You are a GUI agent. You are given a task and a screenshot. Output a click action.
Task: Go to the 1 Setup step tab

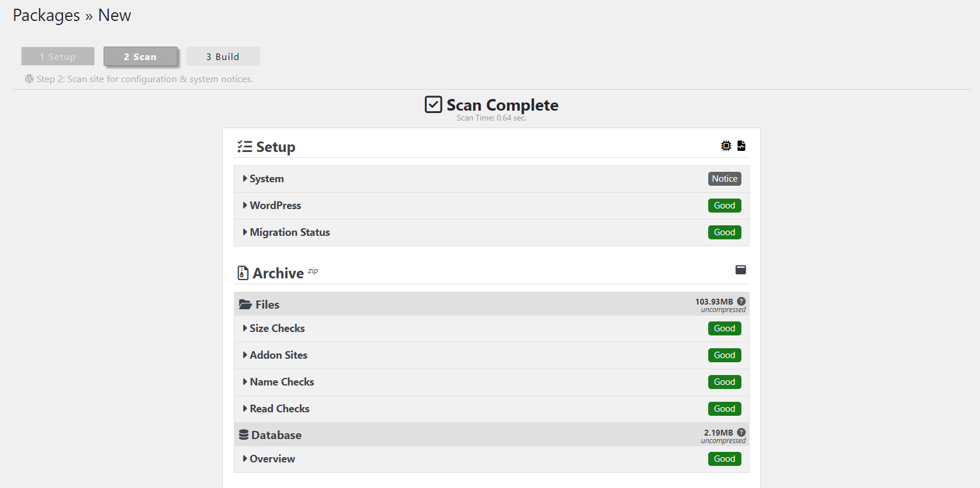point(58,56)
